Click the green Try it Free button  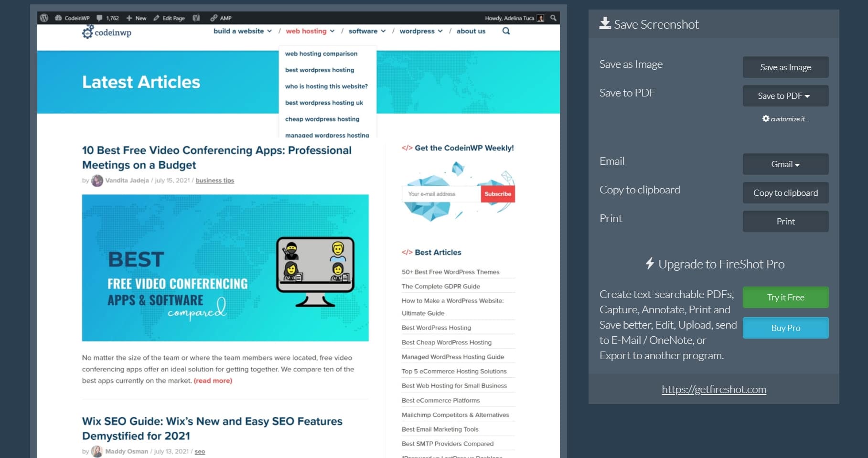pos(785,298)
